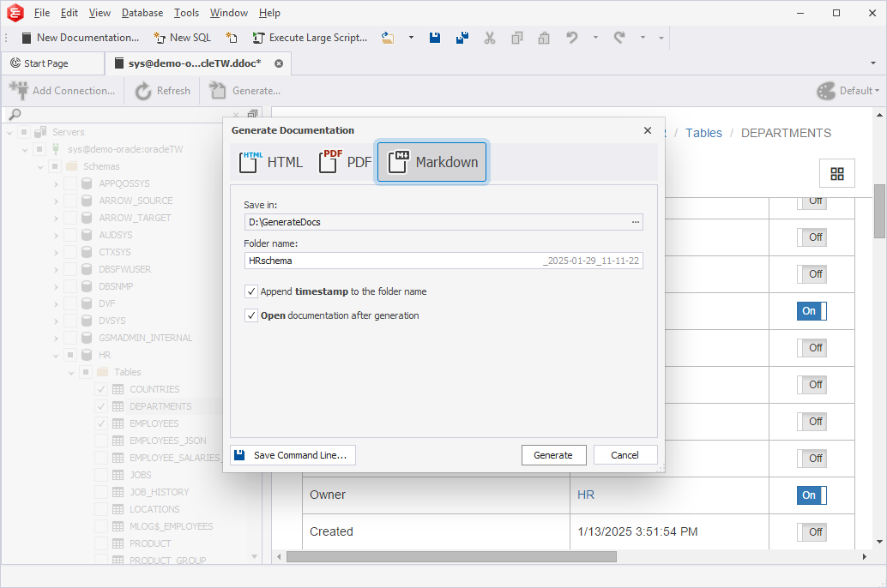Click the Cancel button in dialog
The width and height of the screenshot is (887, 588).
(x=625, y=455)
